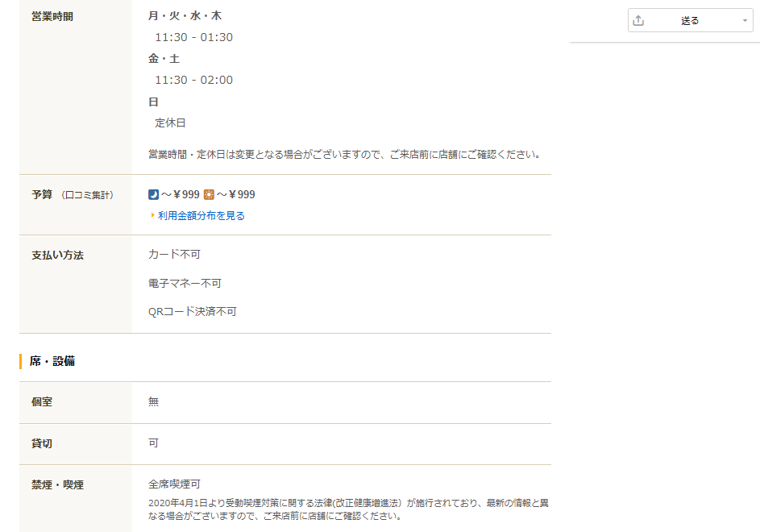Open the 利用金額分布を見る link

201,216
